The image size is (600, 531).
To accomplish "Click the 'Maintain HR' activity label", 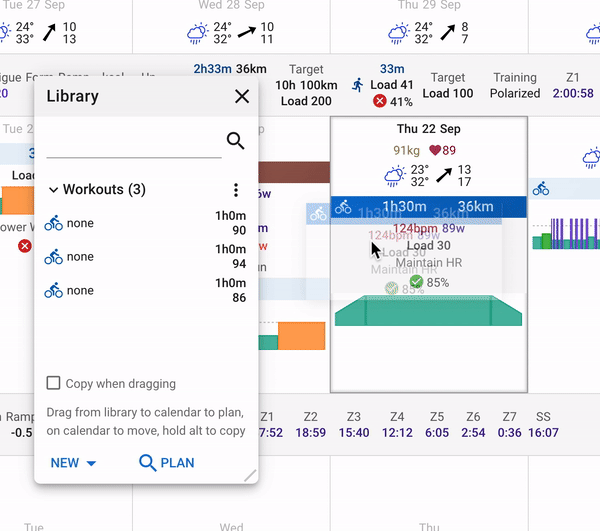I will click(429, 262).
